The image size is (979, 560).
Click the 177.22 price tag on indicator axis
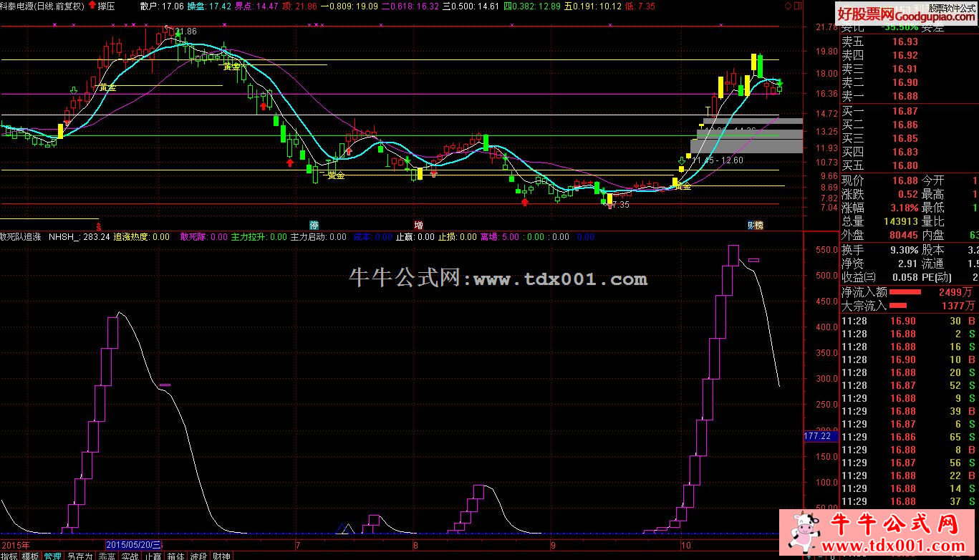[x=821, y=435]
